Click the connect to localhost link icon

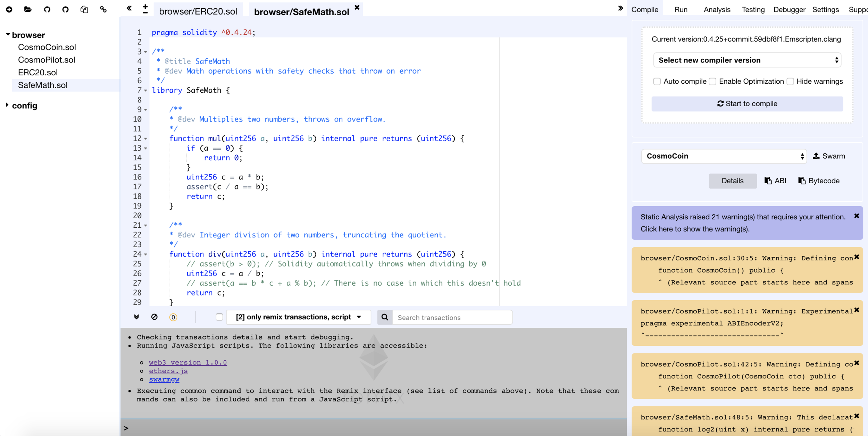[103, 9]
